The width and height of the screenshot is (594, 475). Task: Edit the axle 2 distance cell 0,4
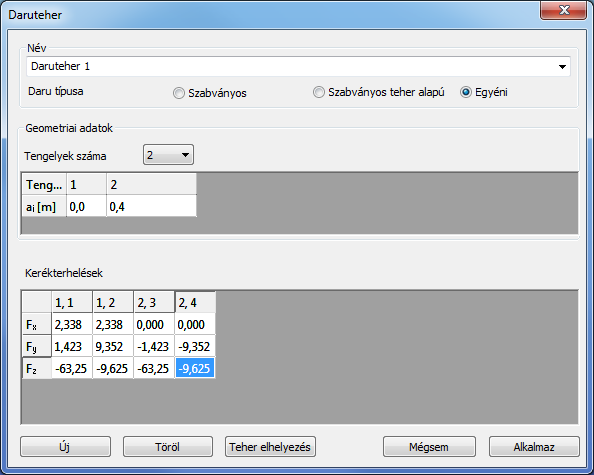[x=152, y=206]
